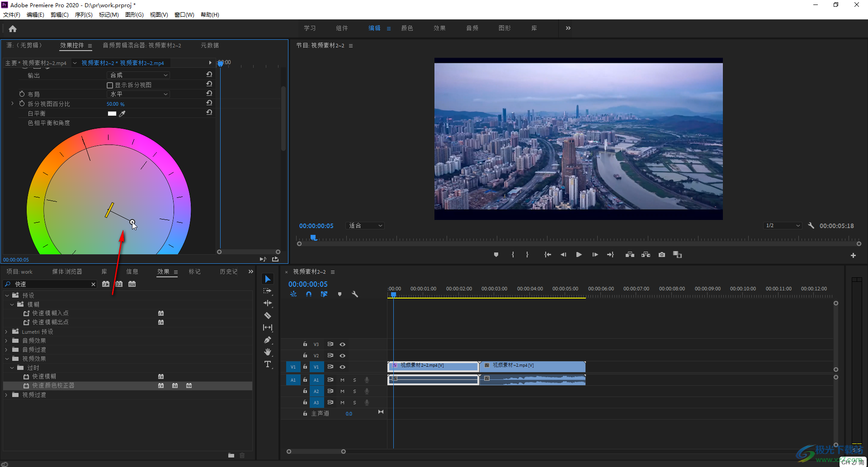Select the 快速模糊入点 preset

pyautogui.click(x=50, y=313)
